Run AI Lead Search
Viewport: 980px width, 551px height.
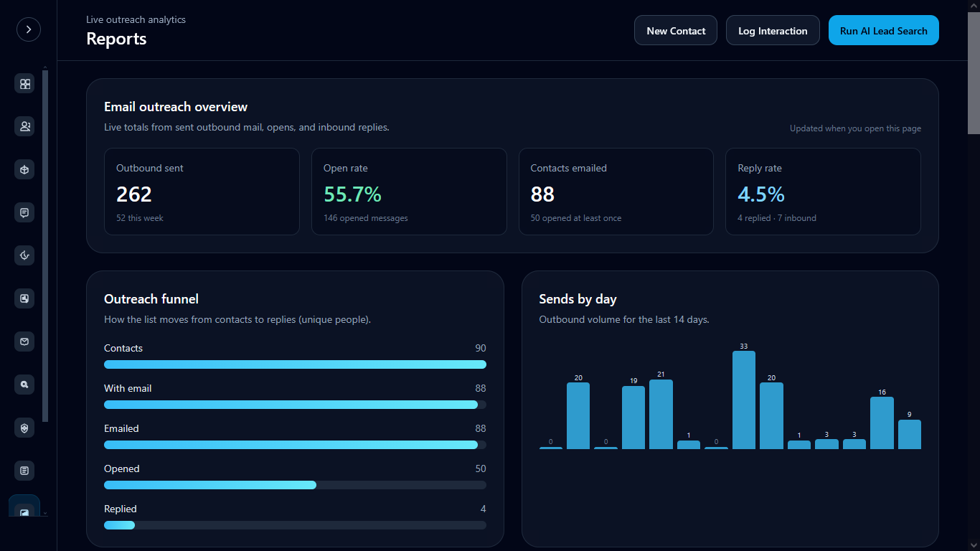884,30
